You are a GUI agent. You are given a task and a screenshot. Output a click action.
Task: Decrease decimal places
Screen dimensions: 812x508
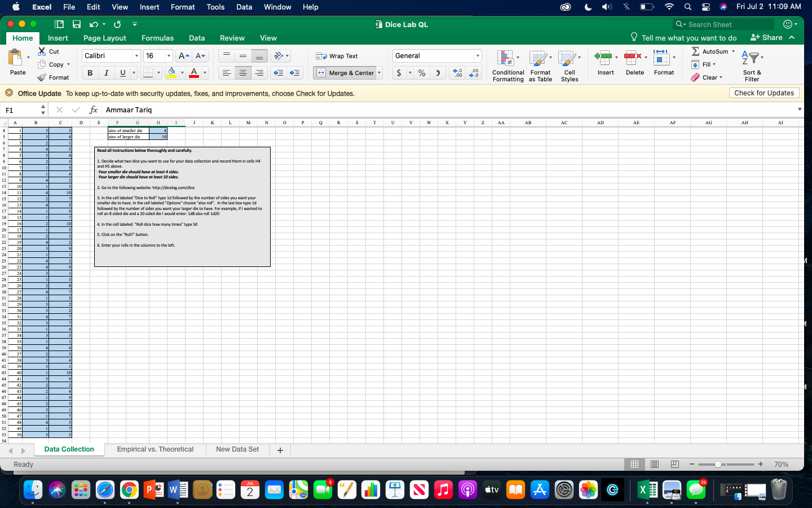click(474, 73)
